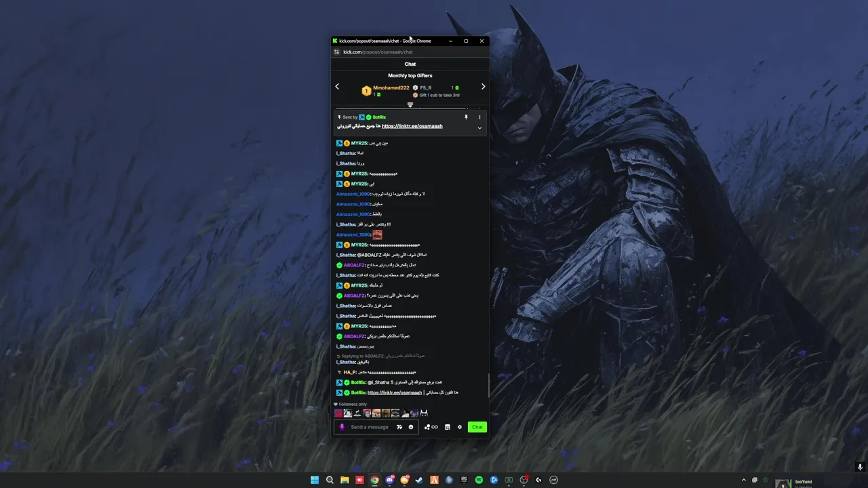This screenshot has width=868, height=488.
Task: Show hidden system tray icons chevron
Action: tap(744, 480)
